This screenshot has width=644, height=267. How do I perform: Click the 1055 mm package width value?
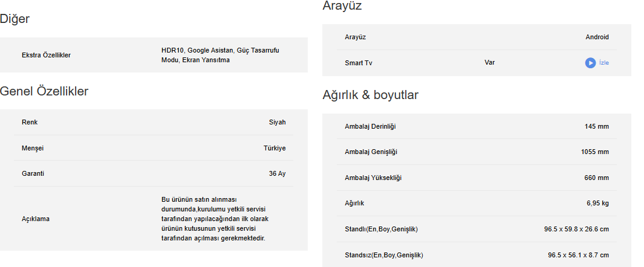pyautogui.click(x=596, y=152)
